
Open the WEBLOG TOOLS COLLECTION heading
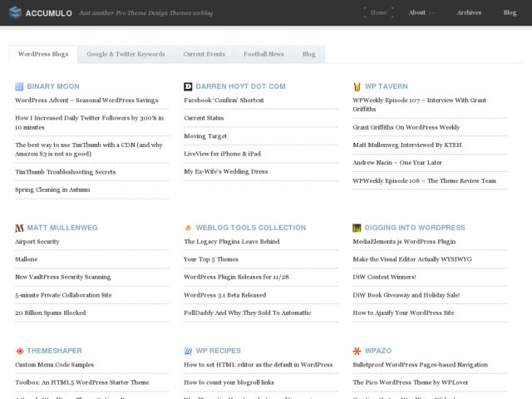click(x=251, y=228)
